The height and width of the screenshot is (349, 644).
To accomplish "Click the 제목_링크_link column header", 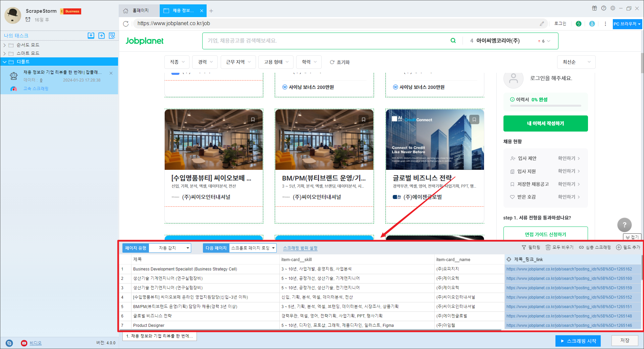I will click(x=573, y=259).
